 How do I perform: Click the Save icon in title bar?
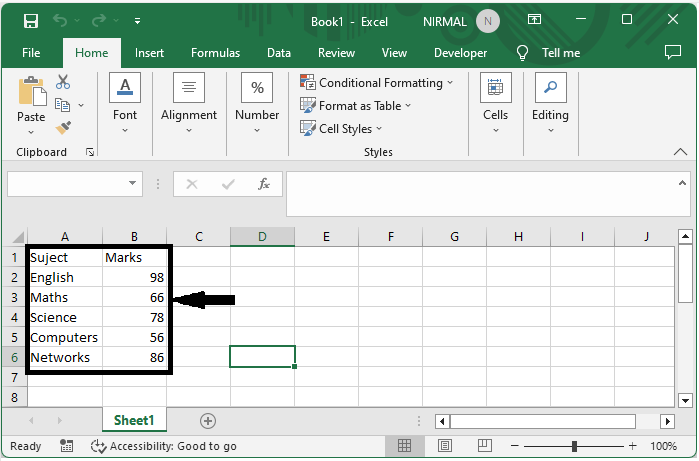coord(31,20)
